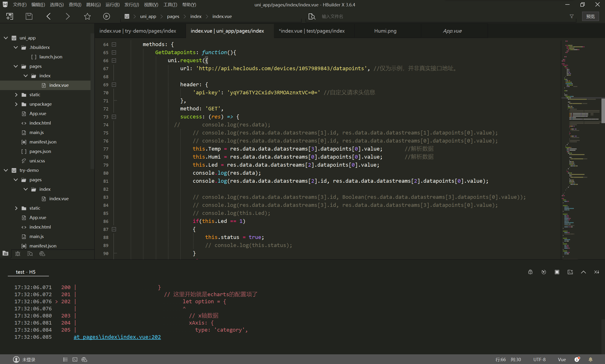This screenshot has height=364, width=605.
Task: Click the filter funnel icon
Action: 572,17
